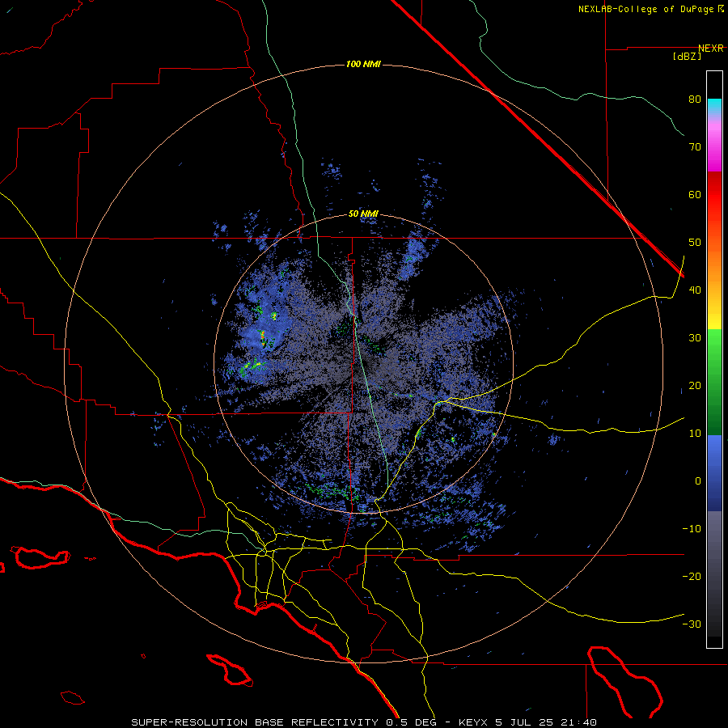728x728 pixels.
Task: Click the -20 value on the dBZ scale
Action: coord(692,577)
